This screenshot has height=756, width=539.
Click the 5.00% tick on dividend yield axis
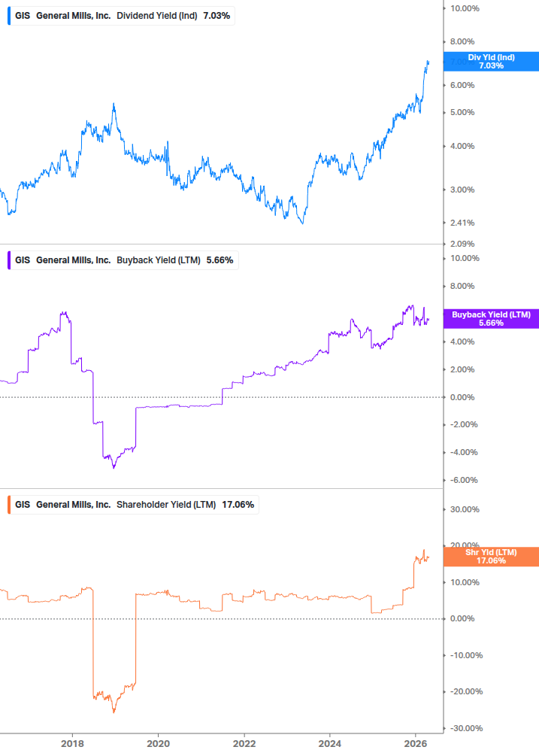coord(462,112)
